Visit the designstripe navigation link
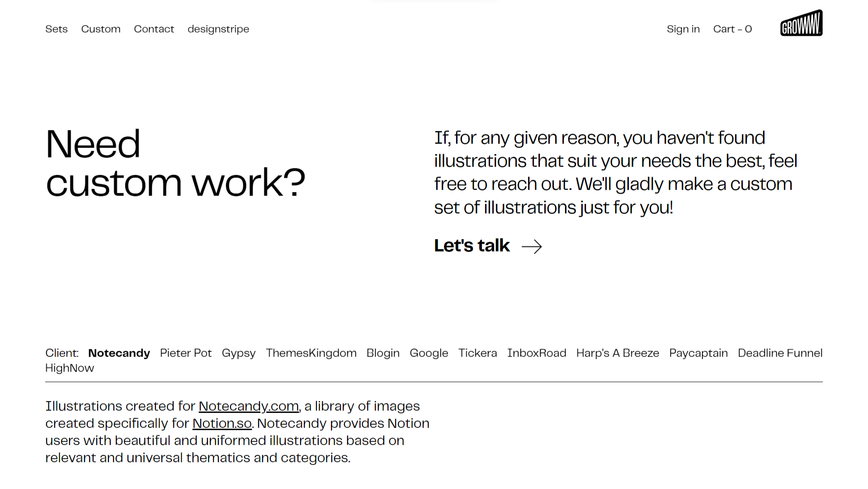The image size is (868, 489). 218,29
